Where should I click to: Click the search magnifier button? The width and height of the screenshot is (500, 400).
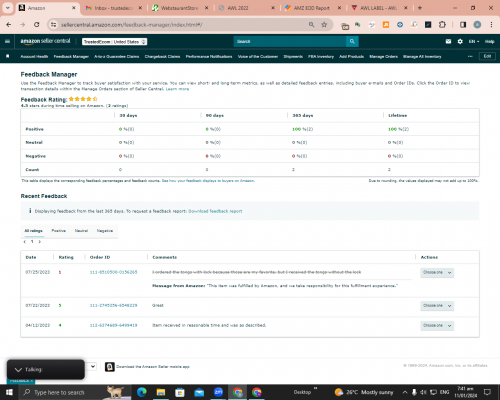352,41
